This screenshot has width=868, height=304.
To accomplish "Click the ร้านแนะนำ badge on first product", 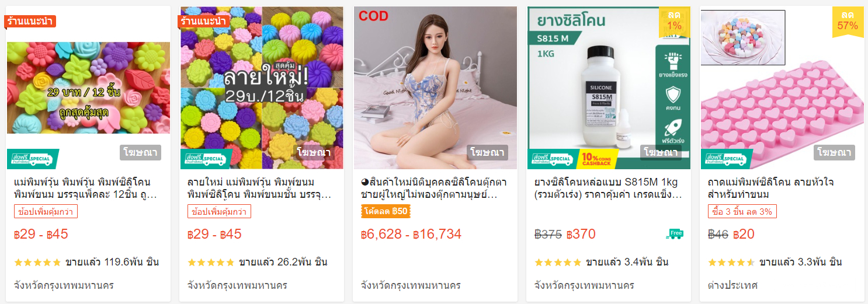I will [30, 22].
